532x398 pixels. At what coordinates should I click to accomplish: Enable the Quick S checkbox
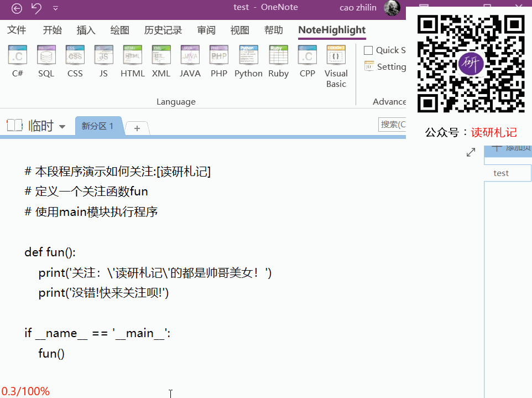point(368,50)
